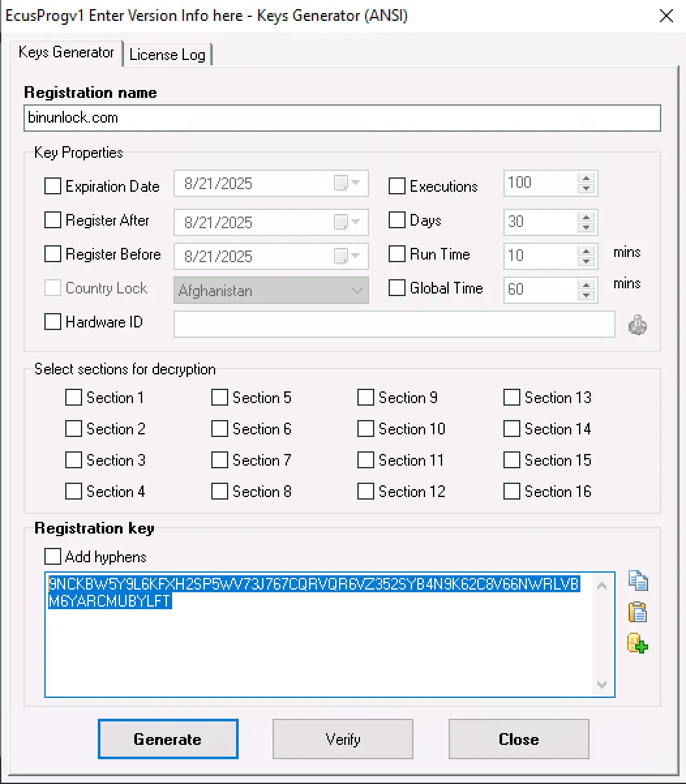The width and height of the screenshot is (686, 784).
Task: Increase the Executions count
Action: (x=586, y=178)
